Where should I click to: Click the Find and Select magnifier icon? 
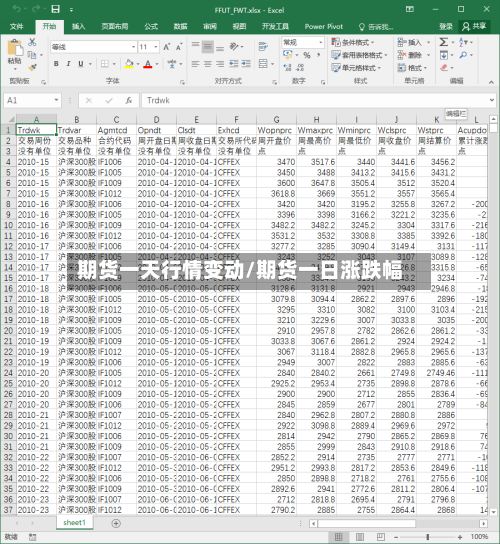[x=463, y=55]
